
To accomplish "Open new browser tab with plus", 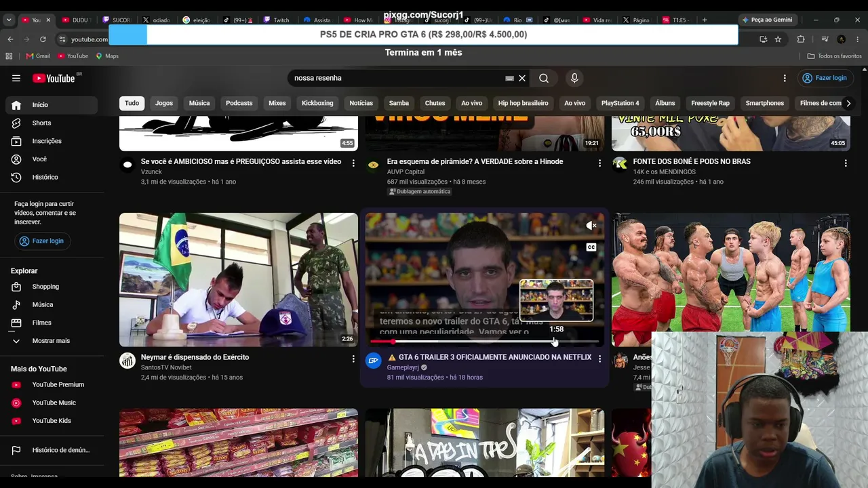I will [x=705, y=20].
